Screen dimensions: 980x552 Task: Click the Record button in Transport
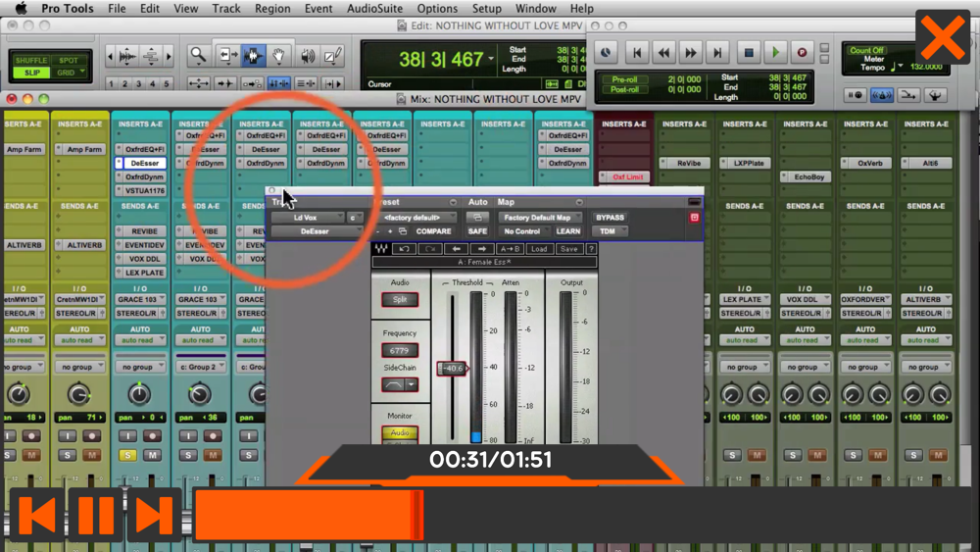(802, 53)
